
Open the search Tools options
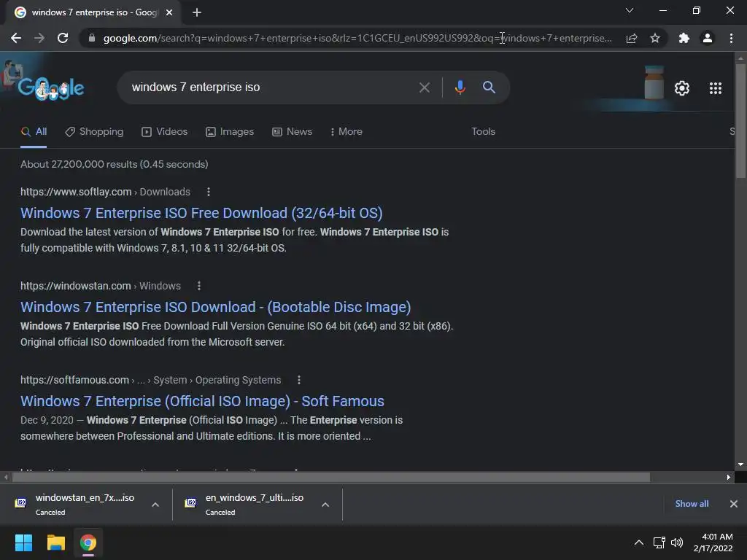[x=483, y=131]
